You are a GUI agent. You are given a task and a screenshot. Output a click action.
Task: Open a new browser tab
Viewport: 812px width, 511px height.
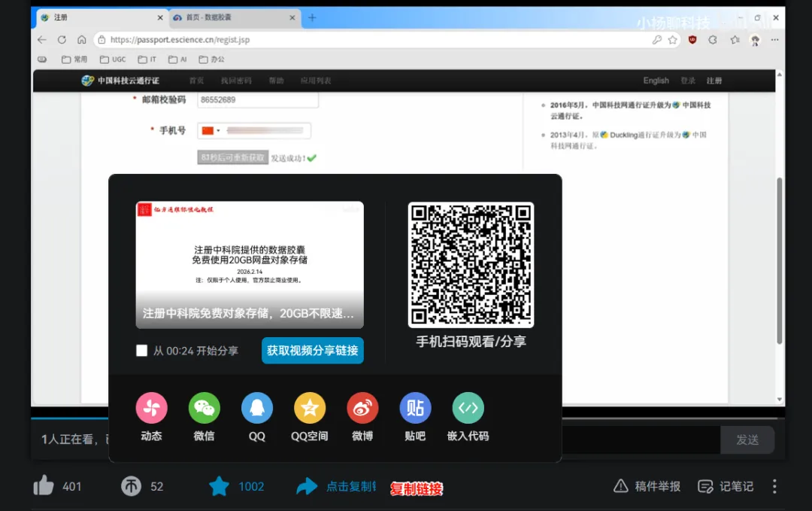coord(312,17)
